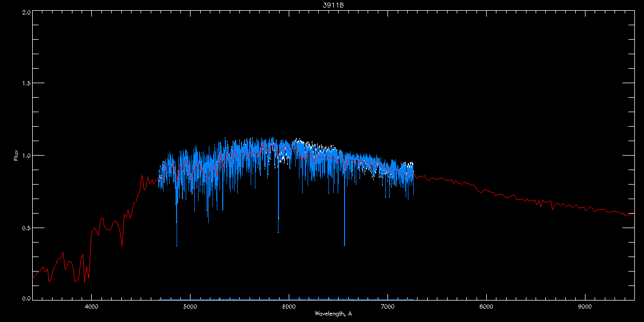Click the deep absorption line near 4861 Å

coord(177,215)
